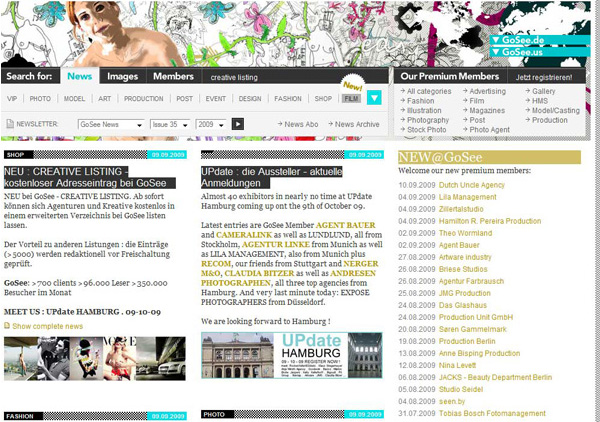600x422 pixels.
Task: Select the FASHION category in menu bar
Action: click(x=288, y=99)
